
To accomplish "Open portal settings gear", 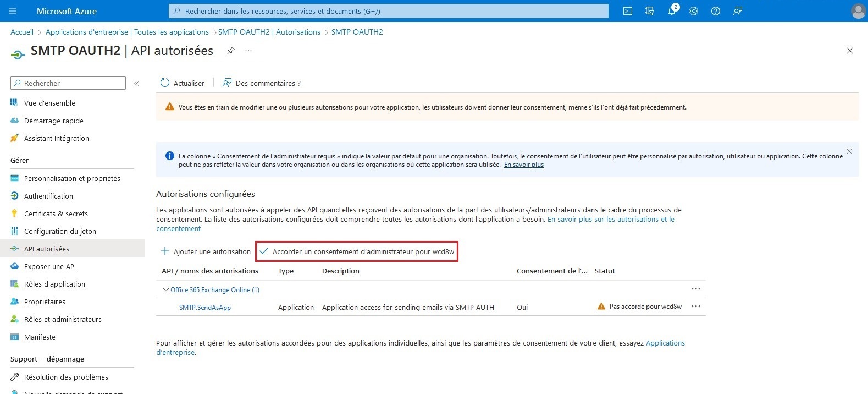I will click(x=694, y=11).
